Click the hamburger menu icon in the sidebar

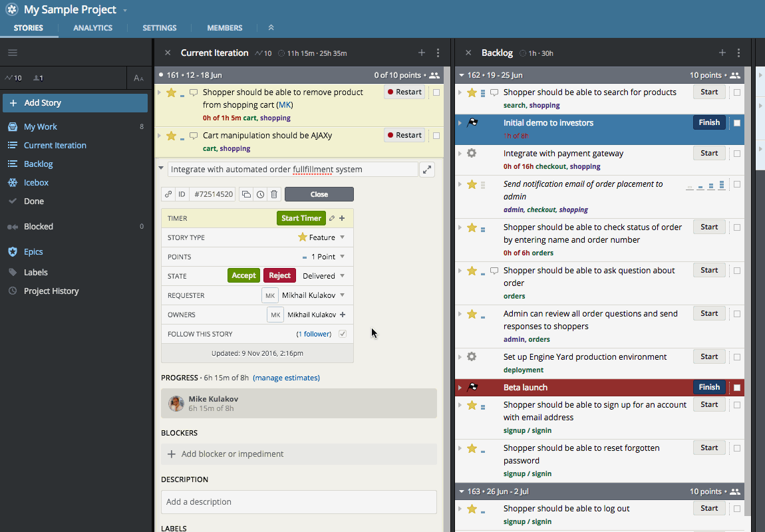tap(13, 53)
